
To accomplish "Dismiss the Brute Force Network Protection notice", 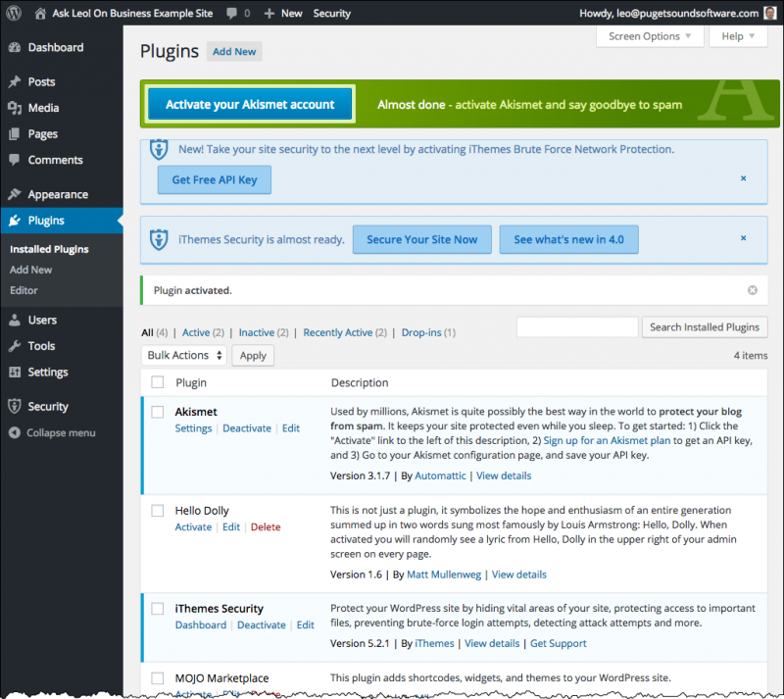I will pos(744,178).
